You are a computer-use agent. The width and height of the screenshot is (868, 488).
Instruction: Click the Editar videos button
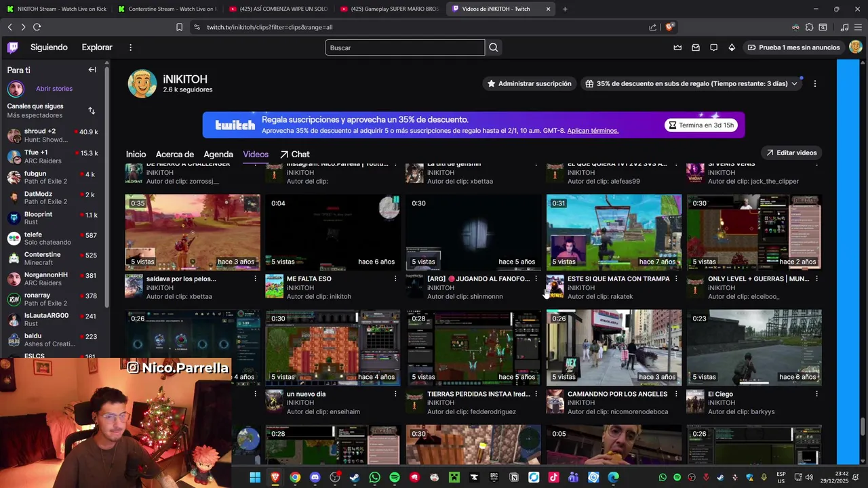click(791, 152)
